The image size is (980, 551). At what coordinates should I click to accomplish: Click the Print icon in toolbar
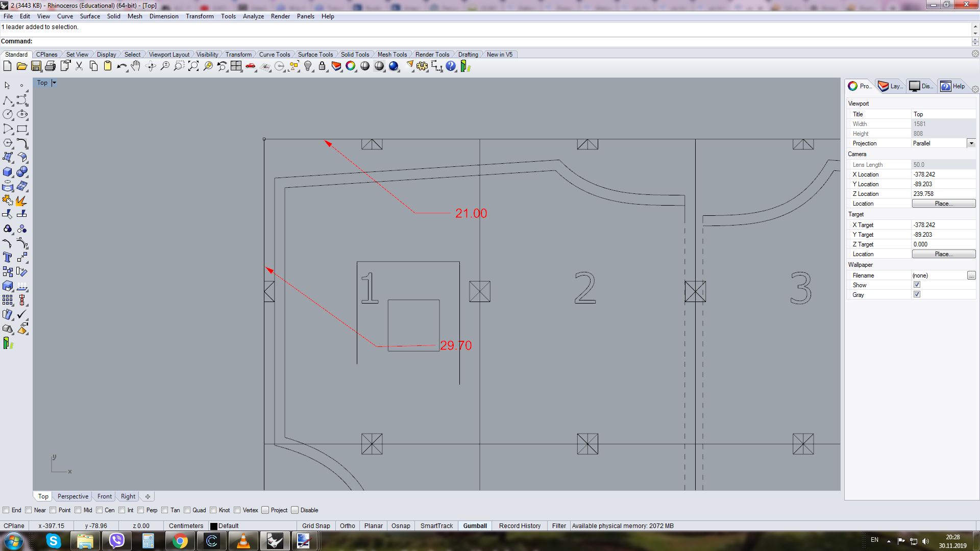(50, 66)
